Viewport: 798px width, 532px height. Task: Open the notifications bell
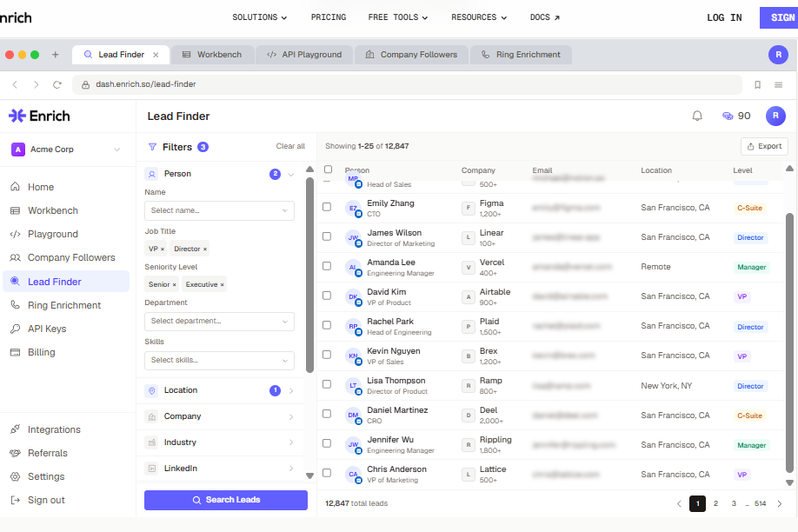tap(697, 116)
